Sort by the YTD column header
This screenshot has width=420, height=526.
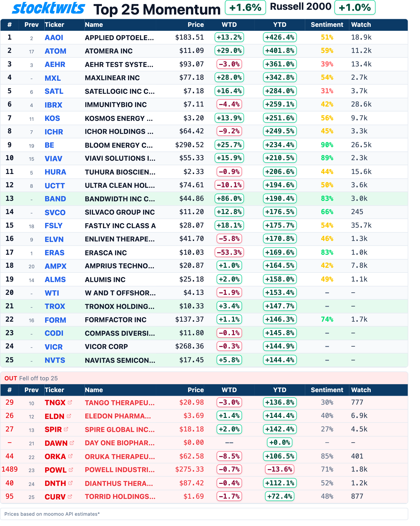coord(280,25)
